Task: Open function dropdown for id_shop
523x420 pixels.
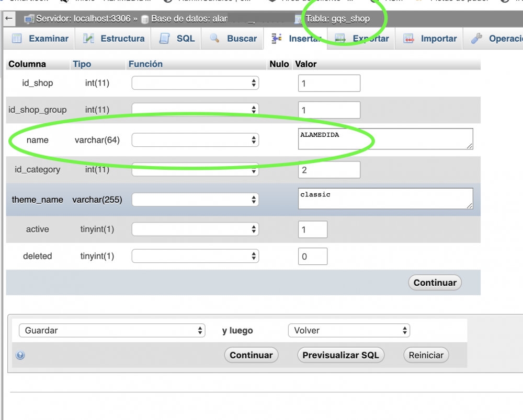Action: 195,83
